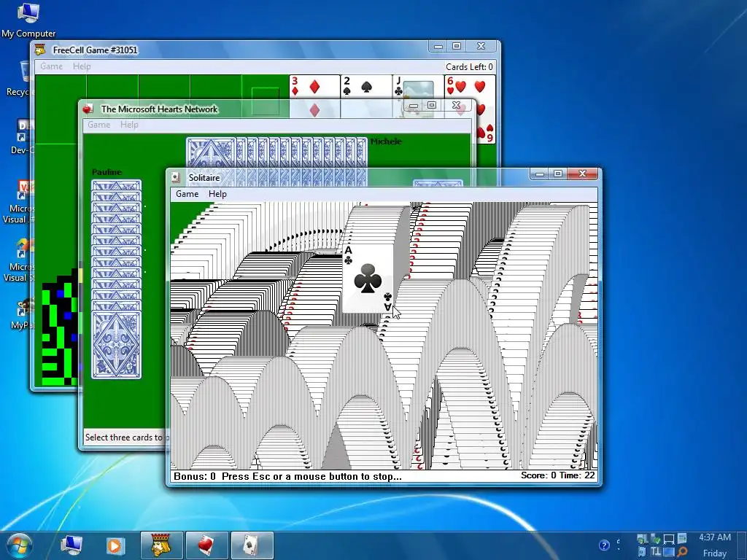Image resolution: width=747 pixels, height=560 pixels.
Task: Switch to Hearts via its taskbar button
Action: click(x=206, y=545)
